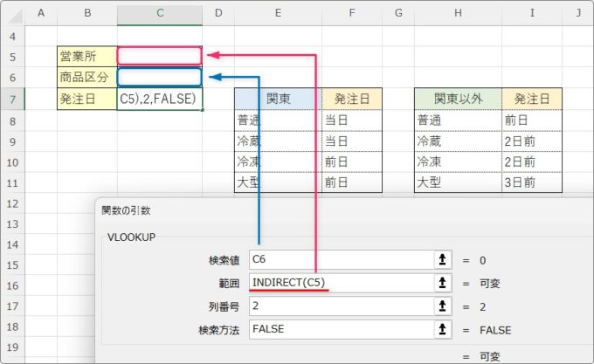Select the formula cell next to 発注日

click(x=159, y=99)
